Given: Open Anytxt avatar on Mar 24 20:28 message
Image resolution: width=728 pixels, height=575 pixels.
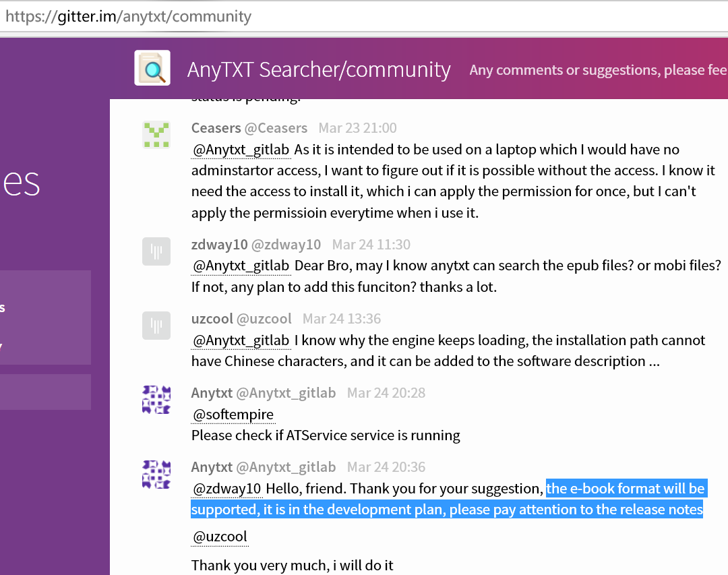Looking at the screenshot, I should coord(156,400).
